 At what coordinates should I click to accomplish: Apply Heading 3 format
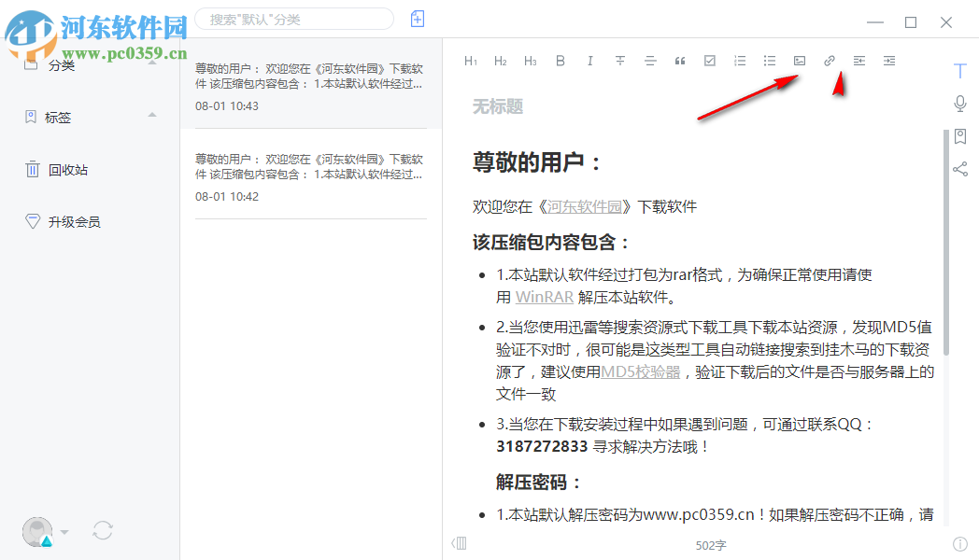coord(530,61)
